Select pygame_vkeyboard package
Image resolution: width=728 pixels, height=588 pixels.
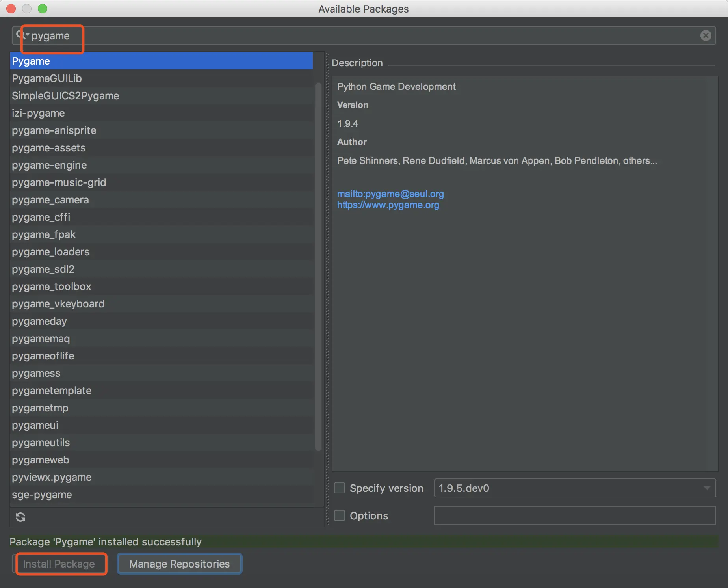click(x=162, y=304)
